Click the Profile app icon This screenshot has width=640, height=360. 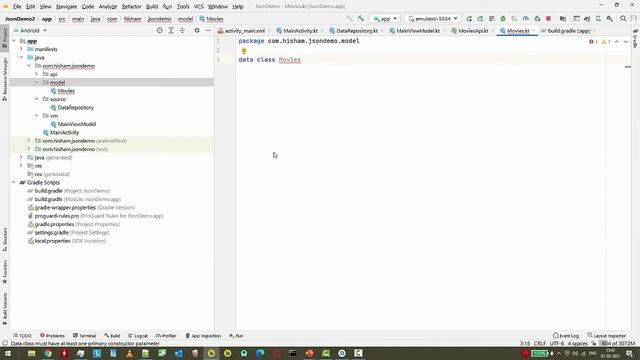[x=526, y=19]
